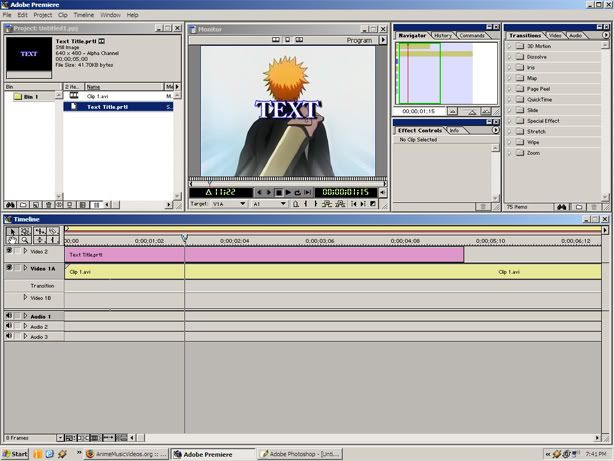Step one frame back in Monitor
This screenshot has width=614, height=461.
click(259, 192)
